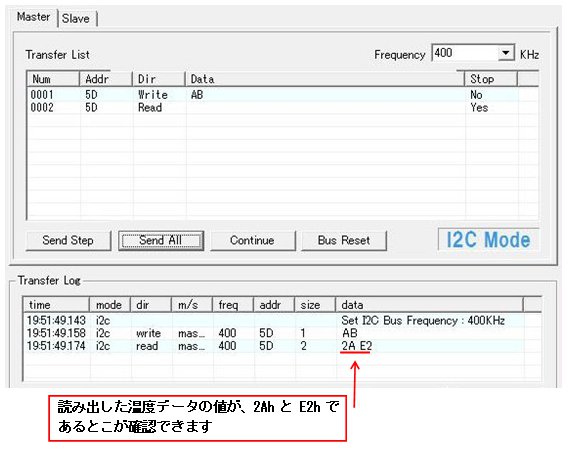This screenshot has width=568, height=452.
Task: Click the Send All button
Action: point(161,240)
